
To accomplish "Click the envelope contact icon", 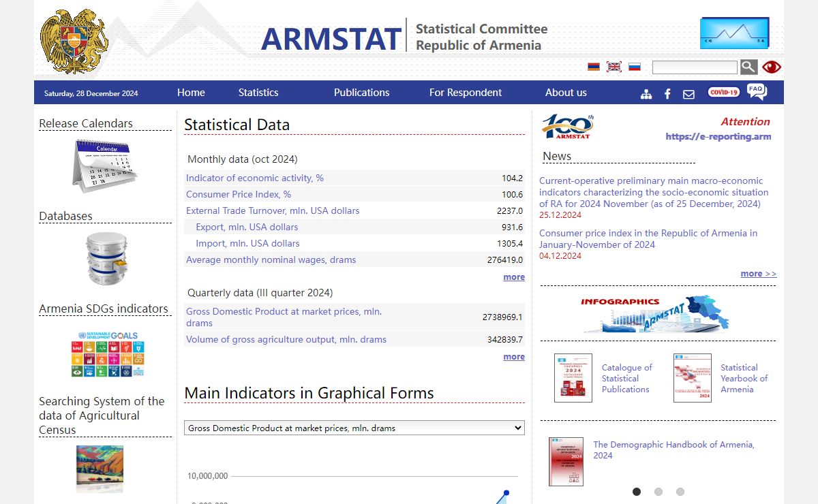I will tap(688, 94).
